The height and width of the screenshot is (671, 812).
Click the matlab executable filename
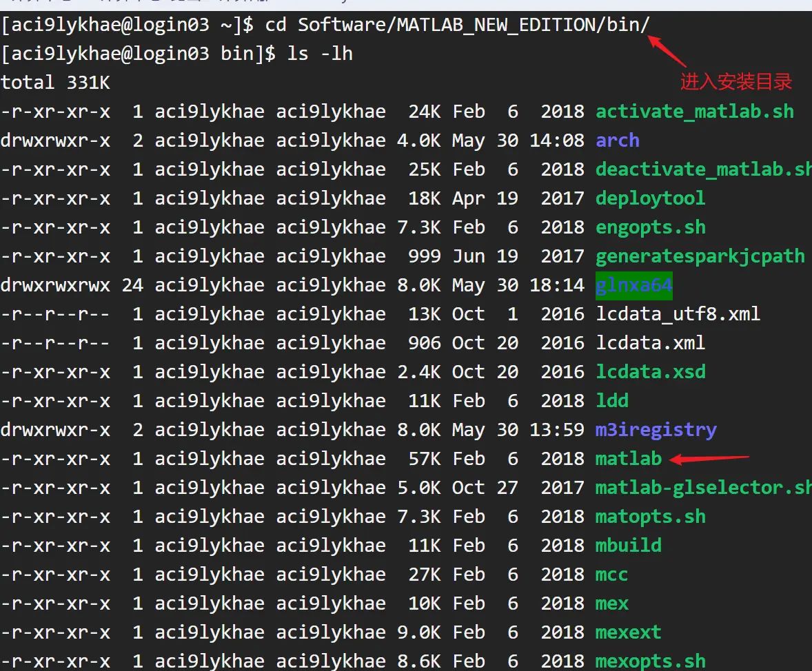[x=628, y=459]
